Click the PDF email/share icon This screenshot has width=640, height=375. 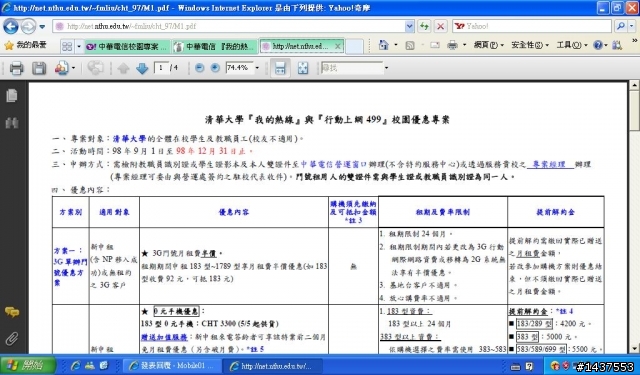pos(61,68)
